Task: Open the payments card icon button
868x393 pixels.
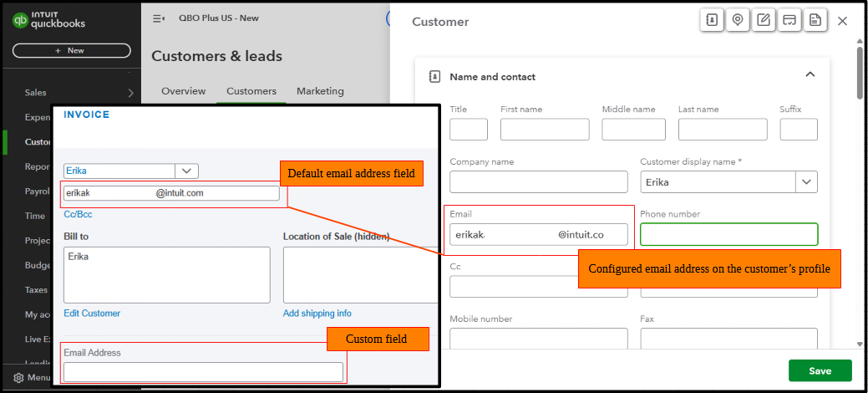Action: click(x=790, y=20)
